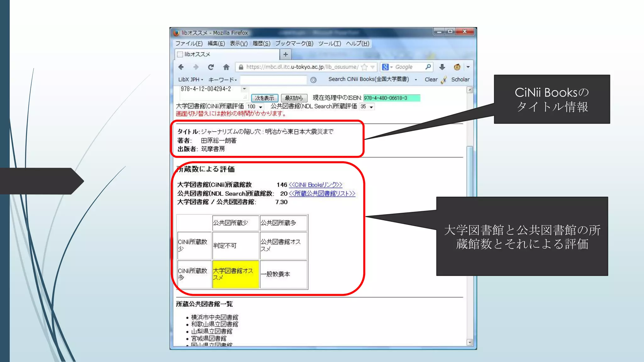Click the 山梨県立図書館 list item
This screenshot has width=644, height=362.
pyautogui.click(x=212, y=332)
